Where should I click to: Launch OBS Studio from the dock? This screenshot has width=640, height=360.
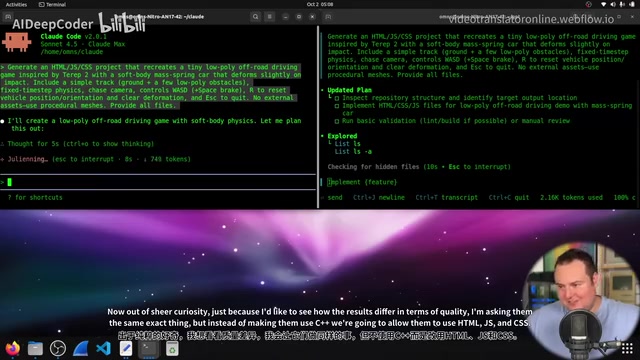pyautogui.click(x=58, y=349)
